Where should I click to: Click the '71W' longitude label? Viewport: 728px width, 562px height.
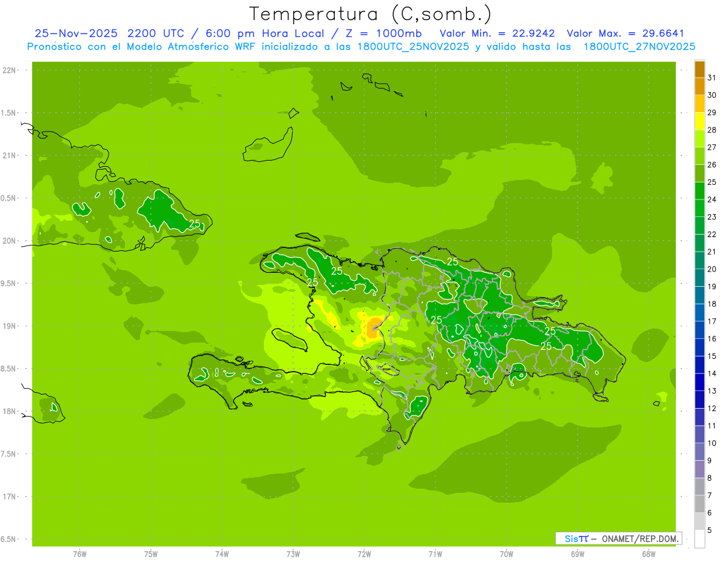(x=435, y=554)
